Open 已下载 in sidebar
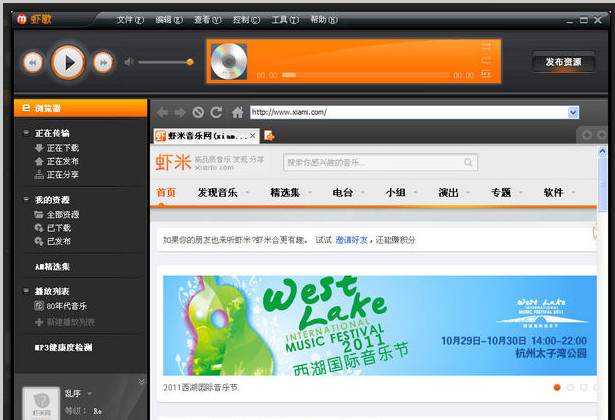This screenshot has width=615, height=420. [53, 228]
